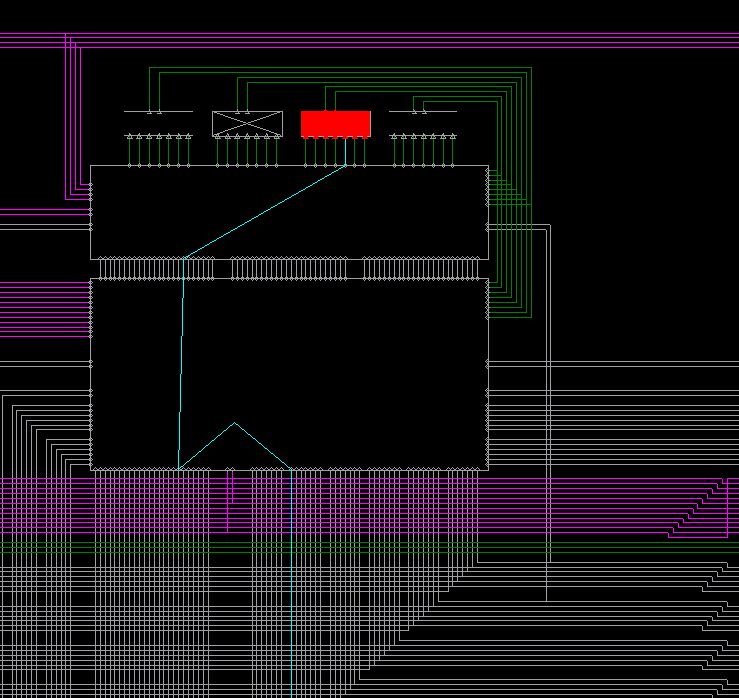The height and width of the screenshot is (698, 739).
Task: Select the magenta bus lines along the top
Action: [400, 42]
